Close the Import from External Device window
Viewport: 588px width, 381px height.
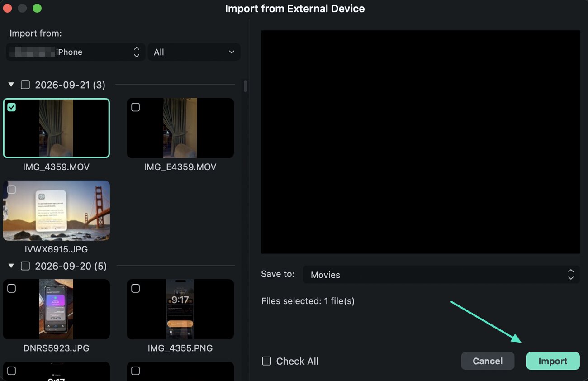coord(7,9)
